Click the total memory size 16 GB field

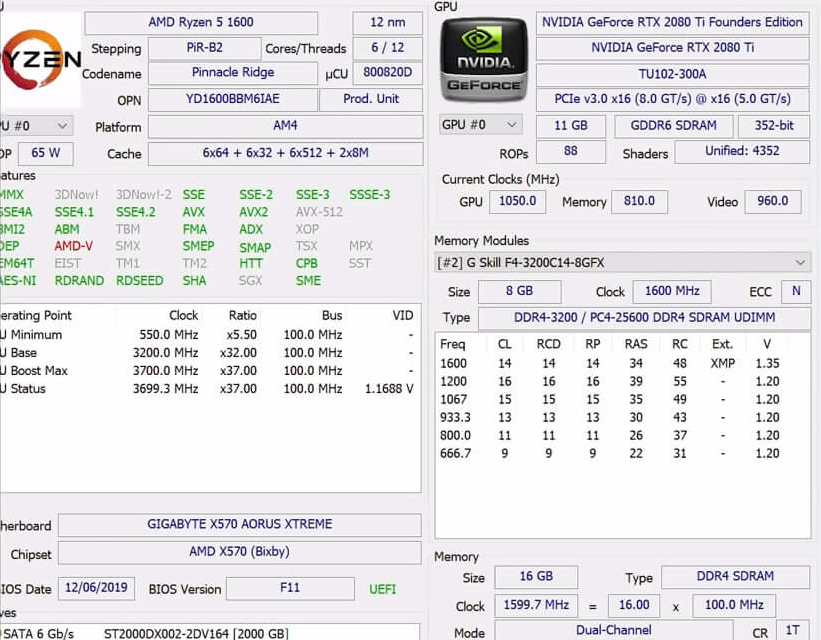[x=536, y=577]
